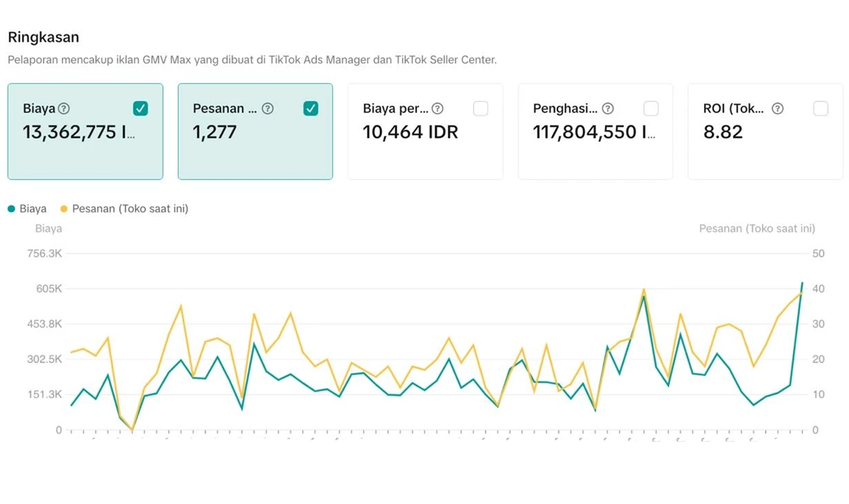849x504 pixels.
Task: Click help icon next to Biaya label
Action: point(64,109)
